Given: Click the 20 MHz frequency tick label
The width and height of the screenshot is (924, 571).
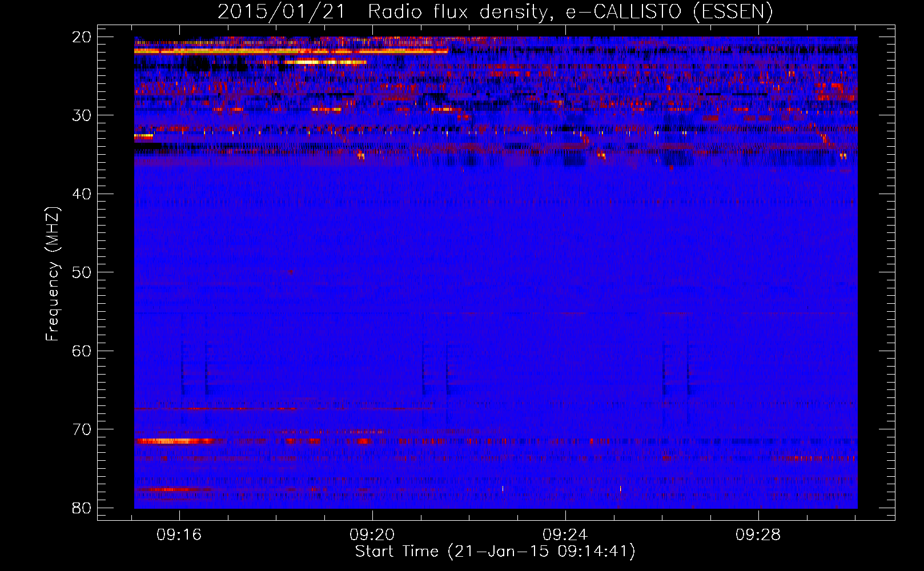Looking at the screenshot, I should pos(82,37).
